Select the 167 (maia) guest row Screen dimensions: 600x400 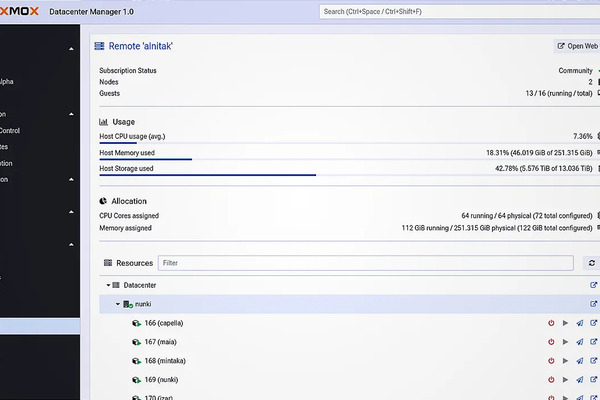pyautogui.click(x=349, y=342)
